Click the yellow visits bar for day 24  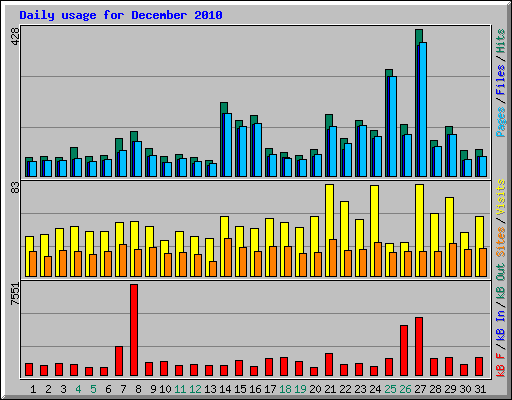click(x=374, y=214)
